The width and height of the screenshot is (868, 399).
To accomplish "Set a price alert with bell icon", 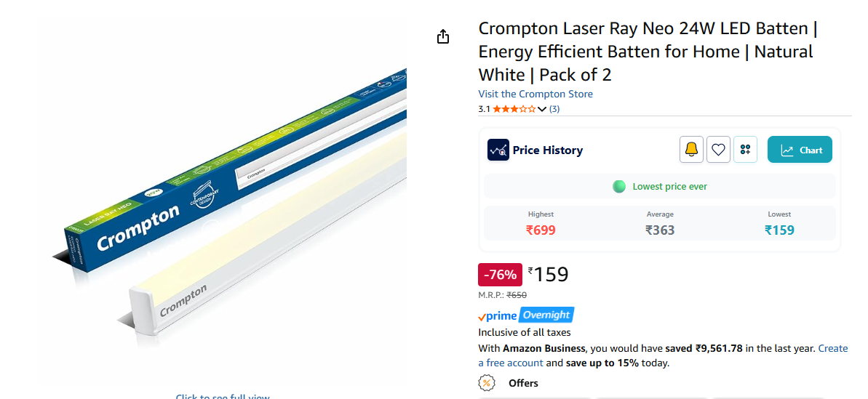I will [x=691, y=150].
